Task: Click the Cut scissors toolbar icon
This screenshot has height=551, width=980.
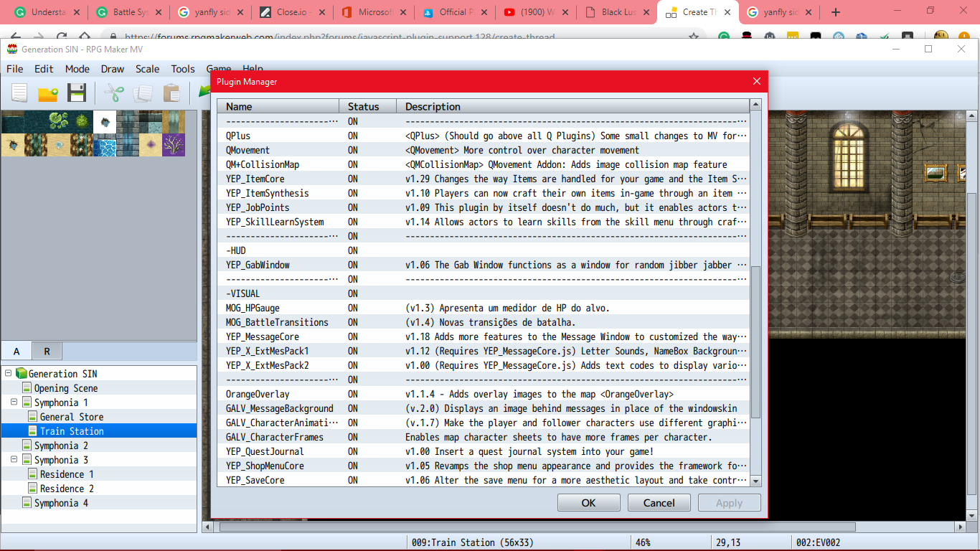Action: coord(114,93)
